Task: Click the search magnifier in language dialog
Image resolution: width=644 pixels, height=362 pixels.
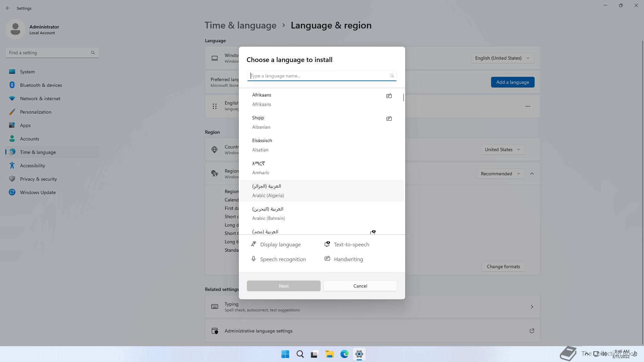Action: 392,76
